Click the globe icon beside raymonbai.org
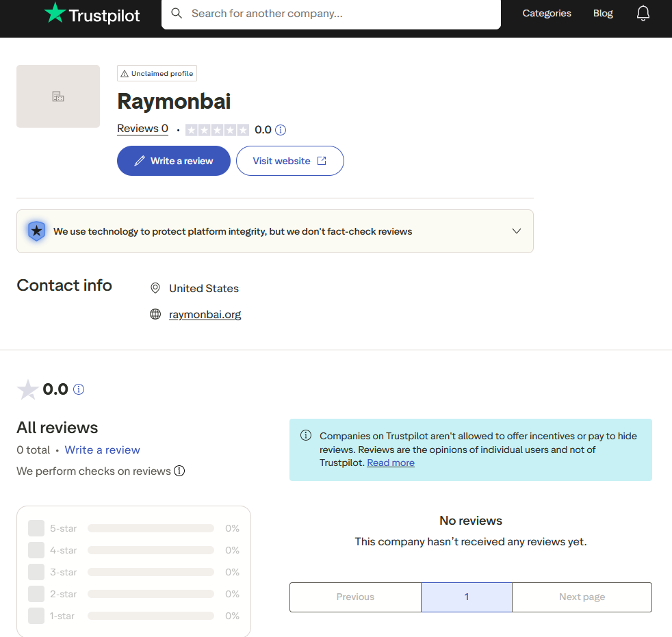The width and height of the screenshot is (672, 637). 155,315
